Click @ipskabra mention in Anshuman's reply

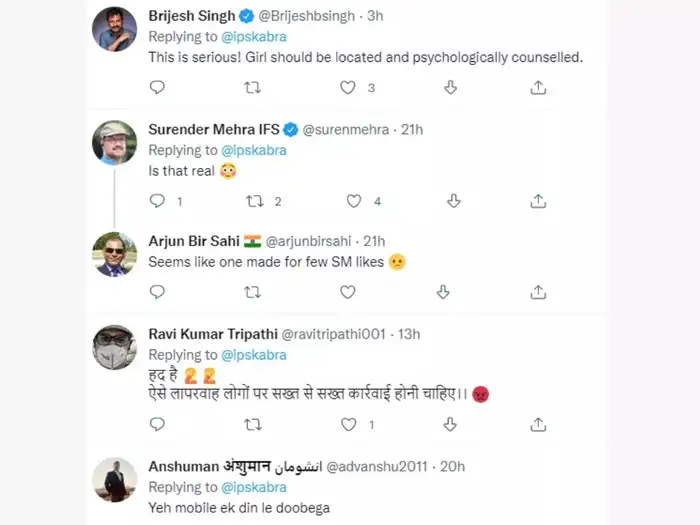point(254,487)
